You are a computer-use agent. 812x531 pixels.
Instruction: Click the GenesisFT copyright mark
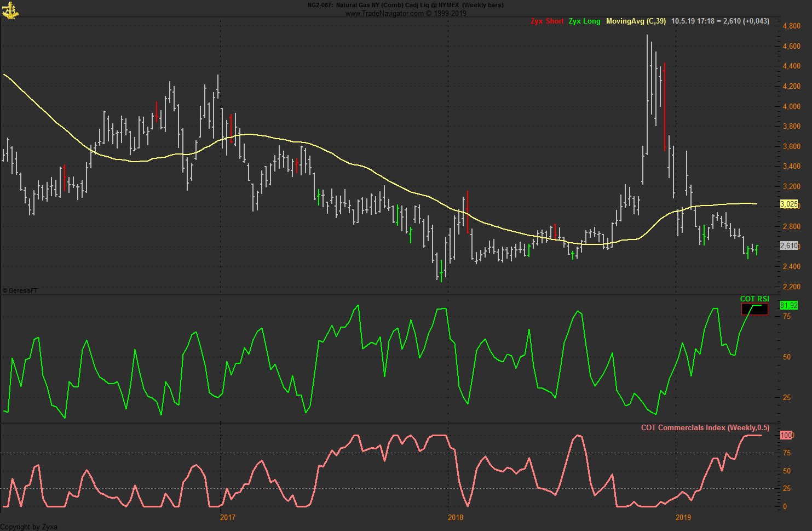(20, 290)
